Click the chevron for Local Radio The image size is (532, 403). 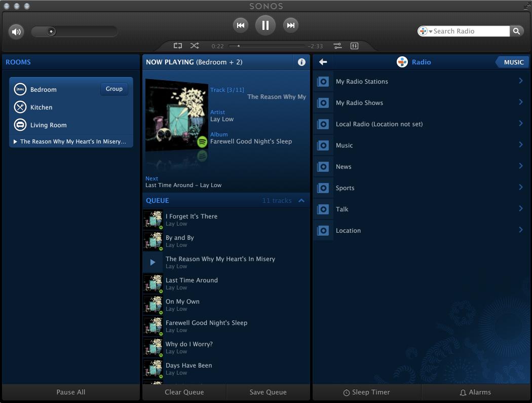520,123
